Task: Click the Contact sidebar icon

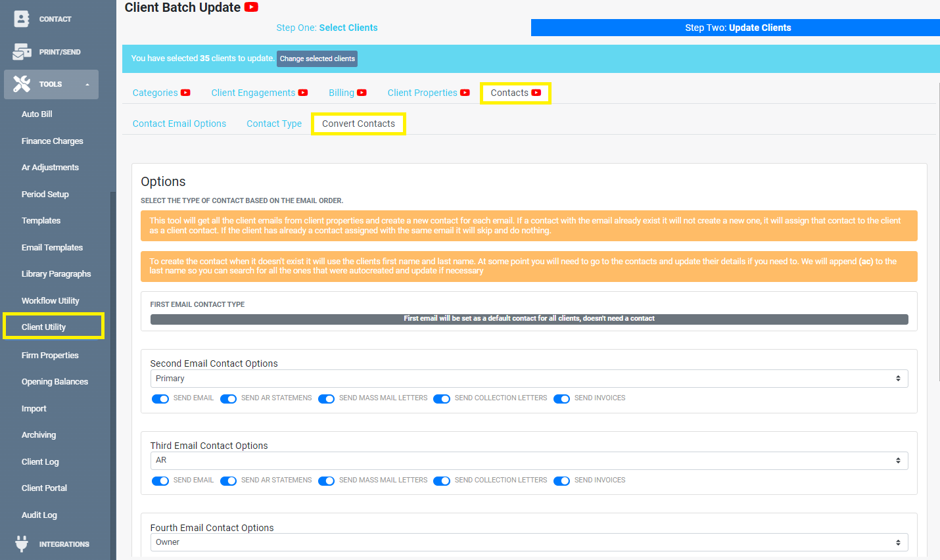Action: coord(22,18)
